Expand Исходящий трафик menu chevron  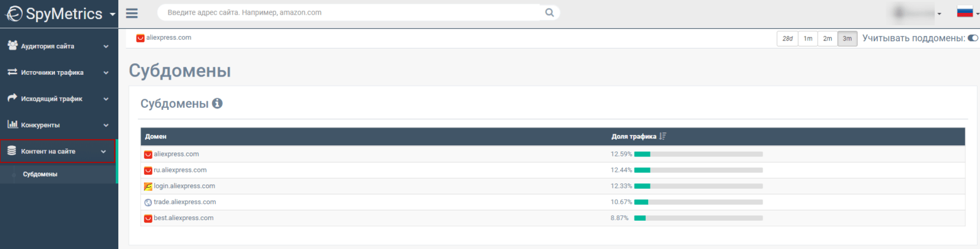[x=106, y=99]
